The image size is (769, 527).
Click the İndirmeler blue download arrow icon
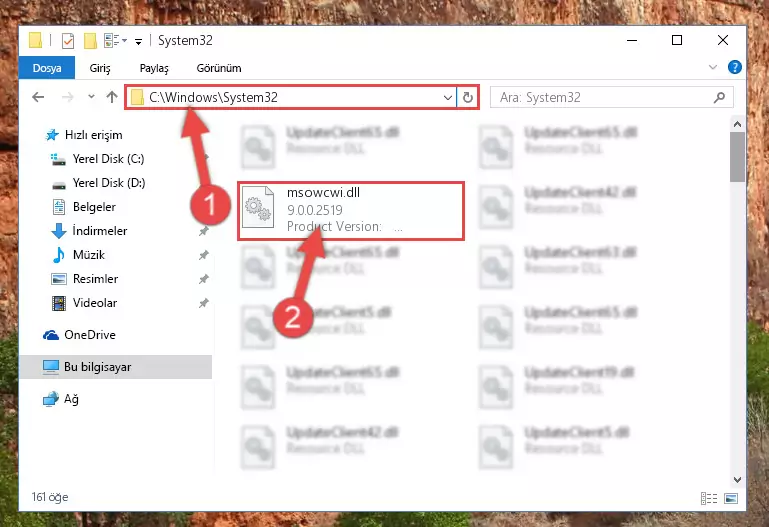click(59, 230)
